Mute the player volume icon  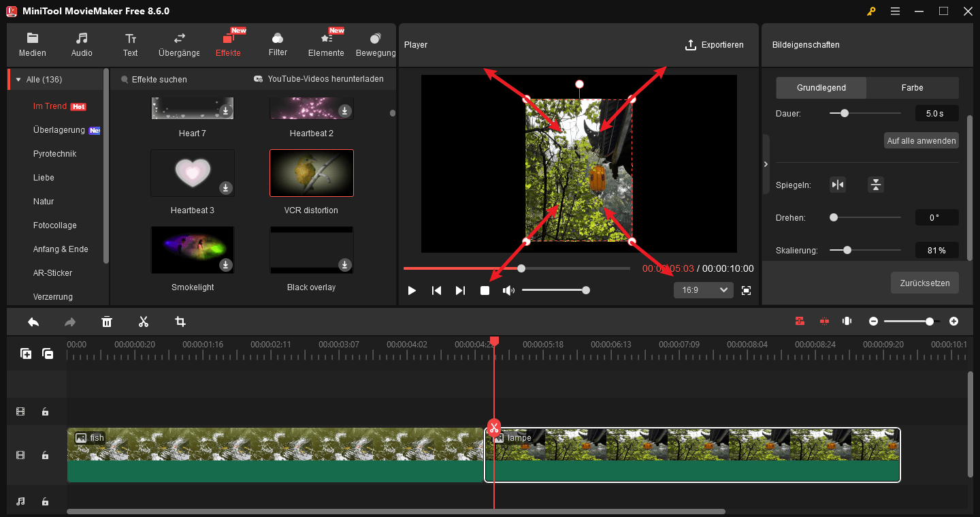click(x=508, y=289)
